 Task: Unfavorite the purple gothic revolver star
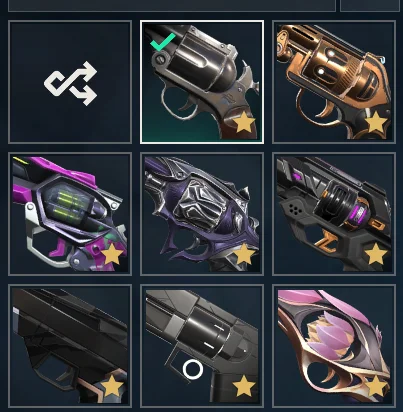244,254
